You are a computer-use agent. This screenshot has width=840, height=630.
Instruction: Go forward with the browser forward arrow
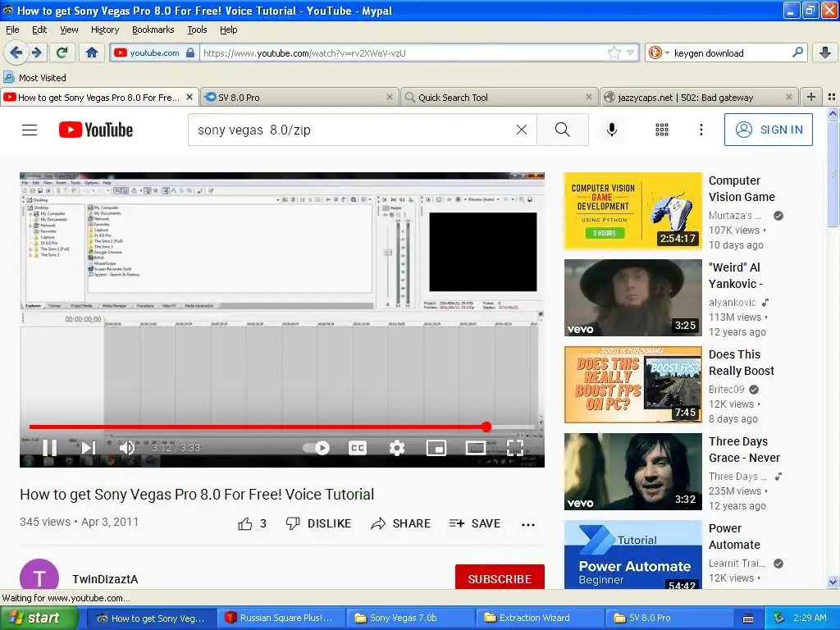[36, 52]
